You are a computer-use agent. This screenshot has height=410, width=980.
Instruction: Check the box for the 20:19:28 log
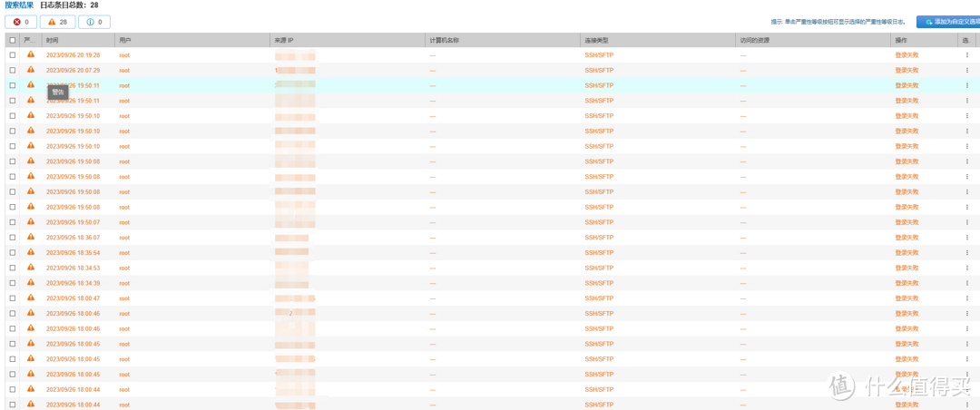[x=13, y=55]
